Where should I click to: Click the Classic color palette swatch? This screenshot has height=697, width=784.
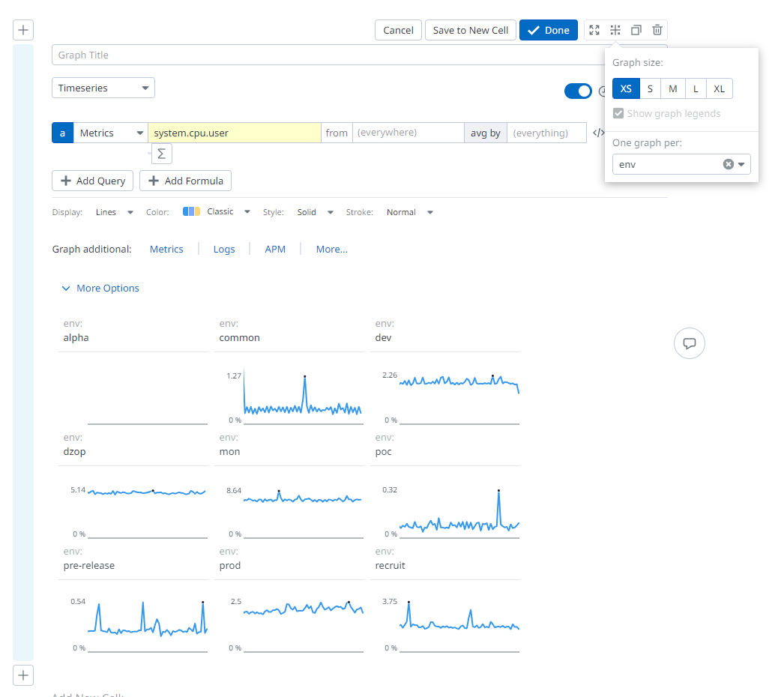[191, 211]
